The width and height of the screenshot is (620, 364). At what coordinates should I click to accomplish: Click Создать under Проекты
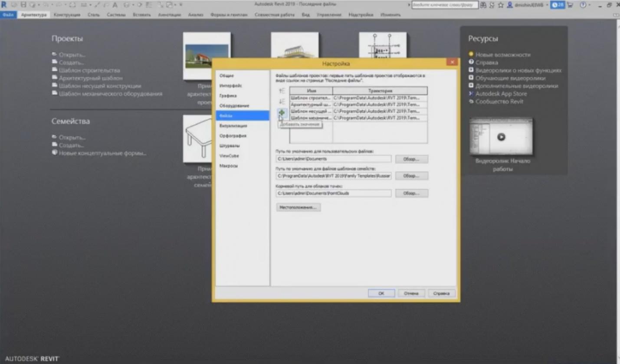72,62
